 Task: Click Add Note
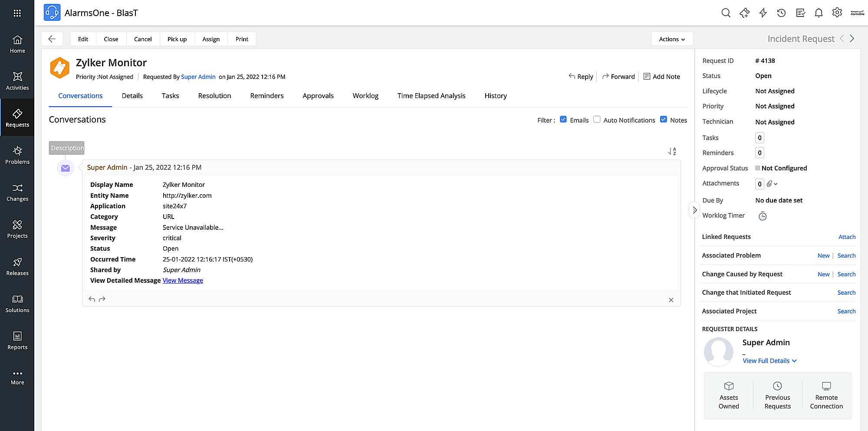point(662,77)
